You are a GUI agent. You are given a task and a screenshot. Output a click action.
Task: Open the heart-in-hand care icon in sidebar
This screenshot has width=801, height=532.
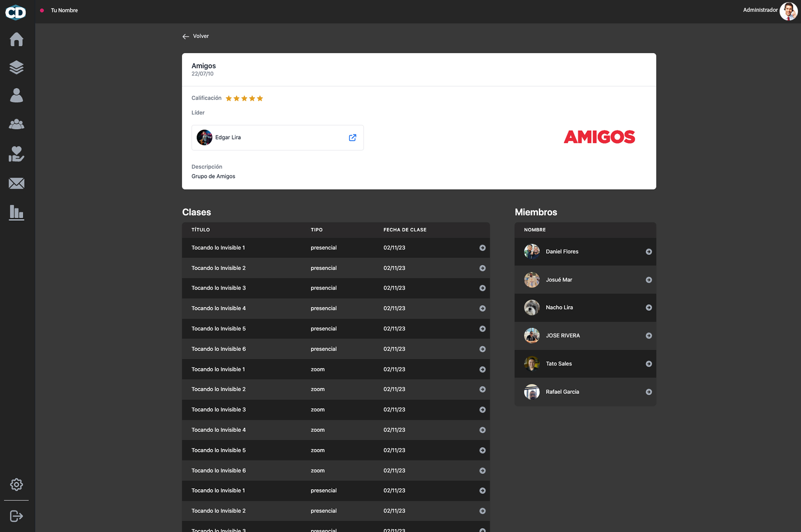[x=17, y=154]
